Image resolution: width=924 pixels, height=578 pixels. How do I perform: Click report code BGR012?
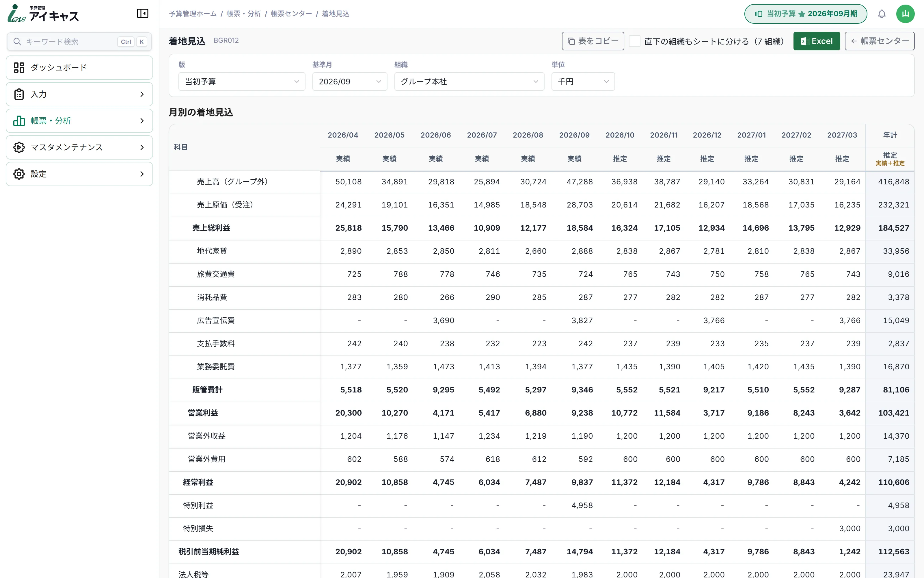tap(226, 40)
